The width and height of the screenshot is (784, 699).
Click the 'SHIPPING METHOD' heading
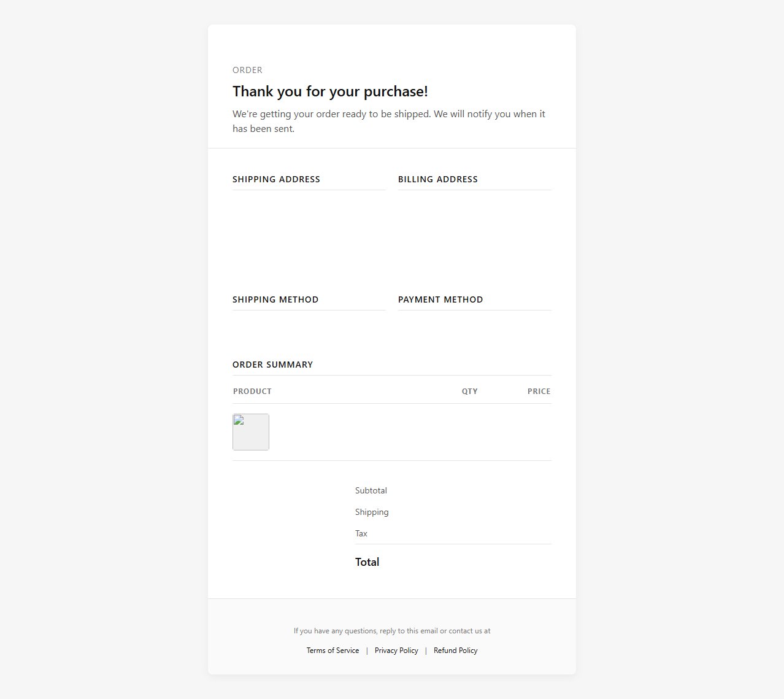pos(275,299)
